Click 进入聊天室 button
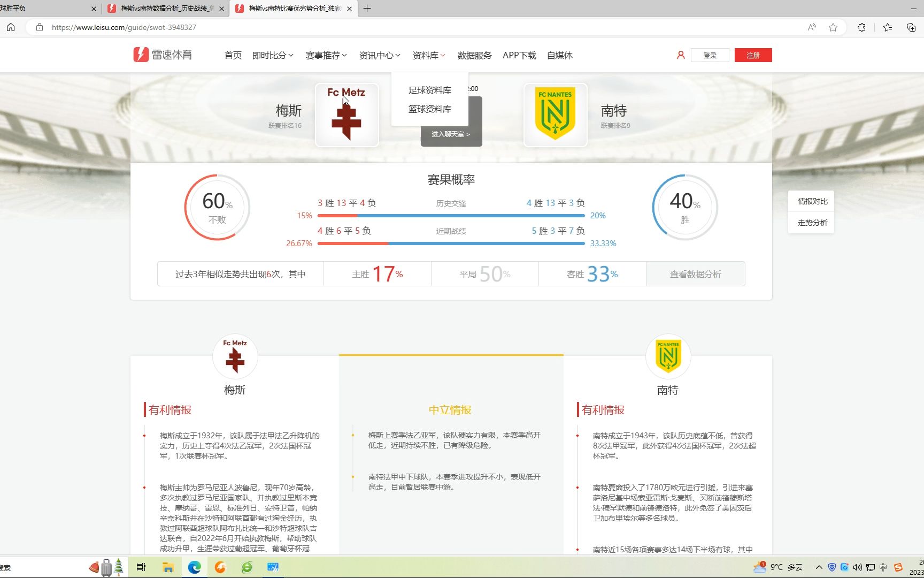Image resolution: width=924 pixels, height=578 pixels. (x=451, y=134)
